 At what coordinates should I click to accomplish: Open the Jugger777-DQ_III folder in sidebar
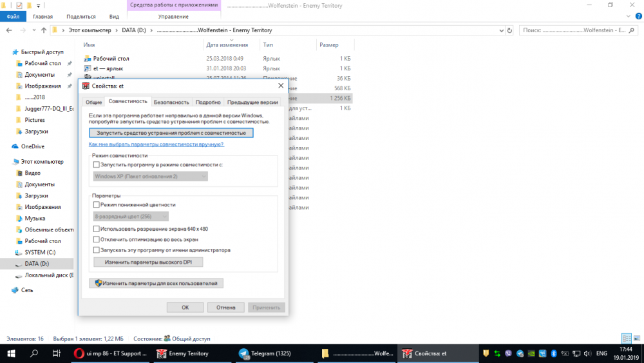coord(49,108)
